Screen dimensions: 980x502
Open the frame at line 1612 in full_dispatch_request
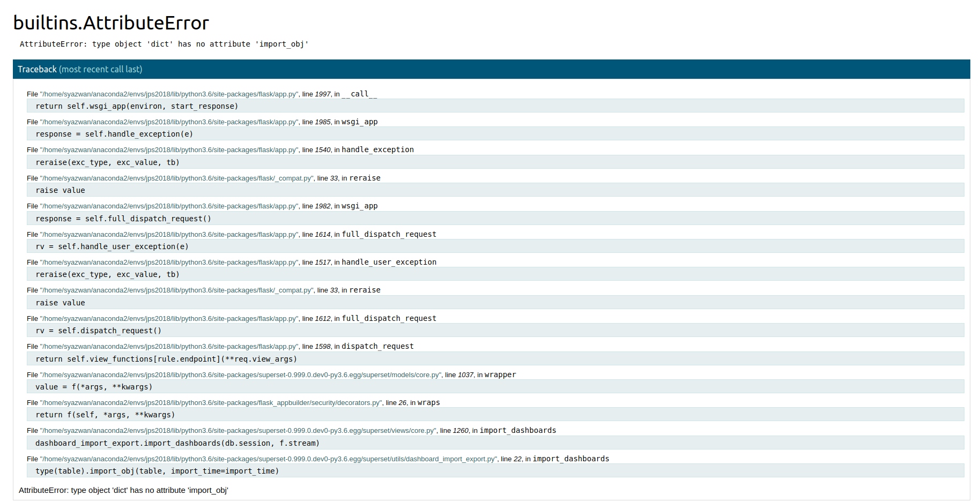pos(232,318)
